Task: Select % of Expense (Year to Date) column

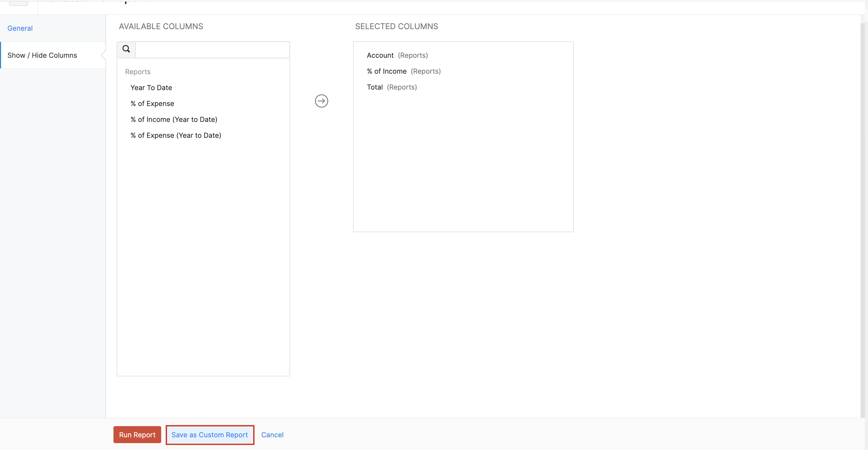Action: click(176, 135)
